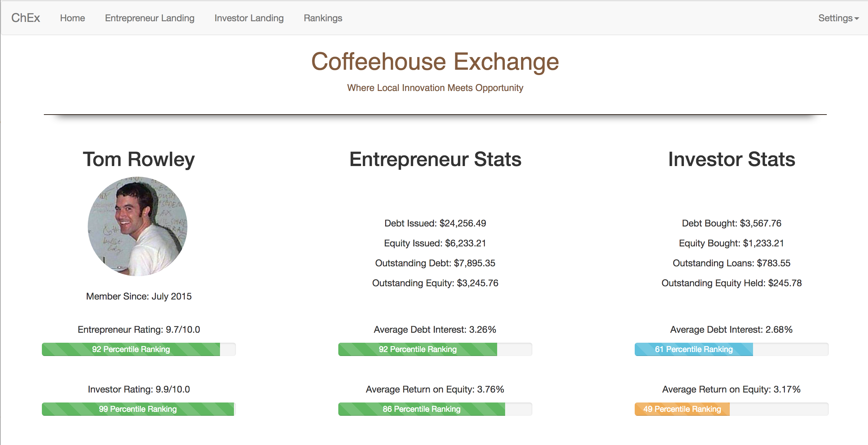Go to Entrepreneur Landing page

(x=150, y=18)
